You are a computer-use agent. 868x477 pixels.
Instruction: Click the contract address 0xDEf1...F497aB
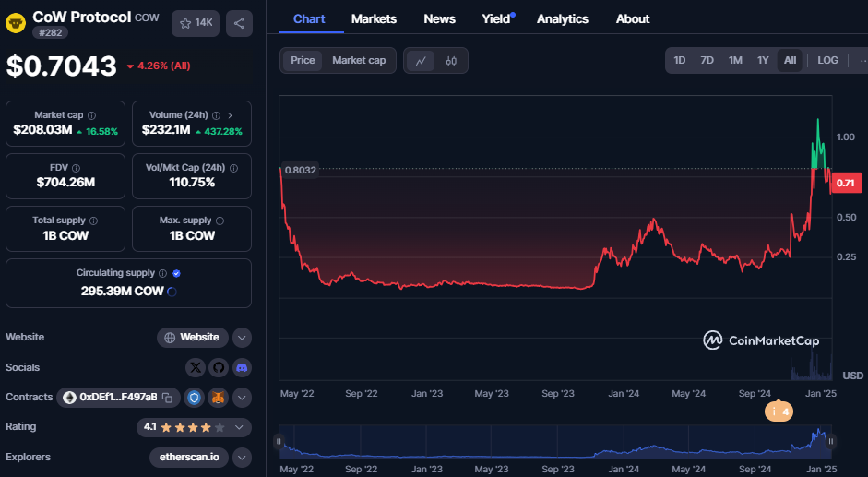click(118, 398)
